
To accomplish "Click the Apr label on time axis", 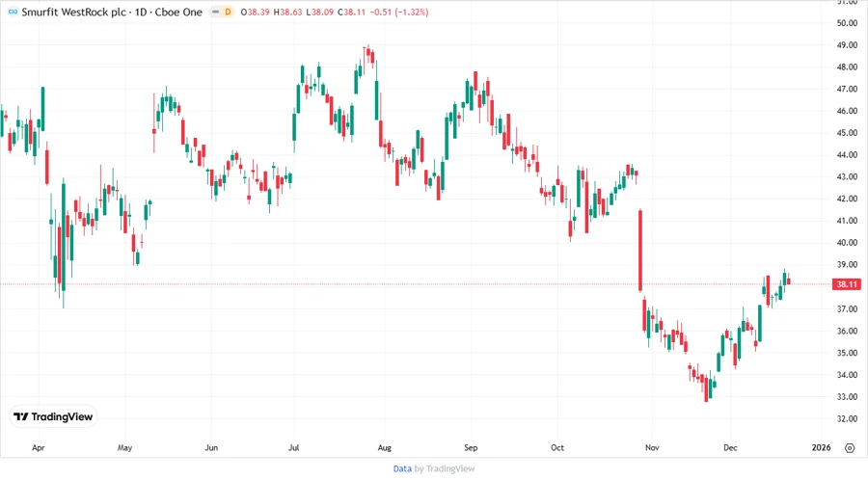I will 39,447.
